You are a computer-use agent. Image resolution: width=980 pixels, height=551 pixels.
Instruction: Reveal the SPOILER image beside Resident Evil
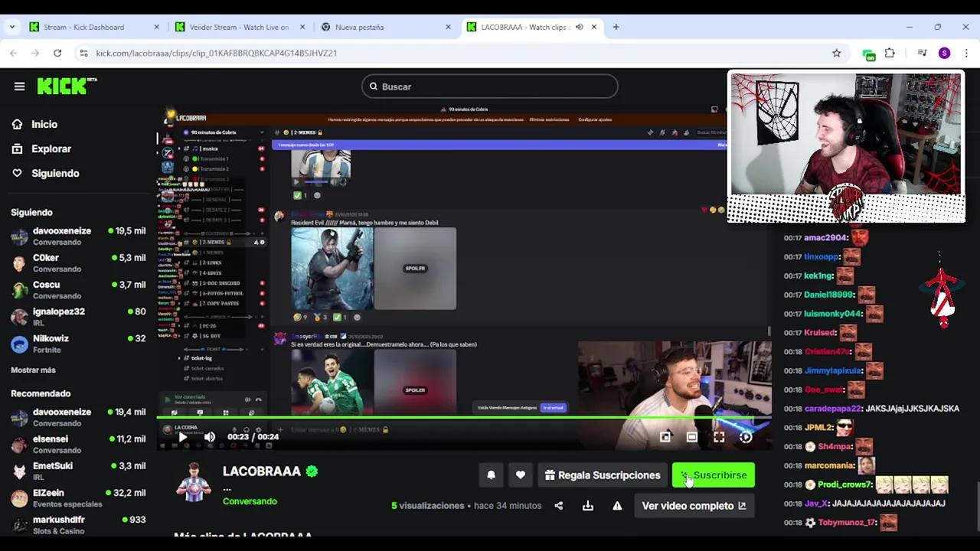(x=415, y=269)
